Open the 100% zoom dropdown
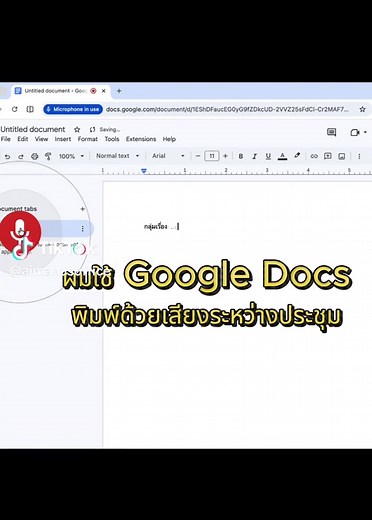This screenshot has width=372, height=520. (71, 156)
